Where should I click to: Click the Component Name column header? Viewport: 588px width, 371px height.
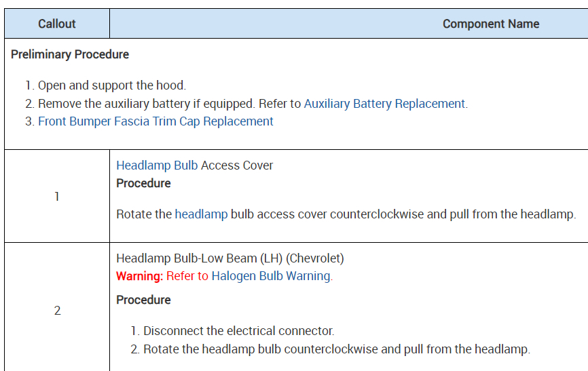[490, 24]
